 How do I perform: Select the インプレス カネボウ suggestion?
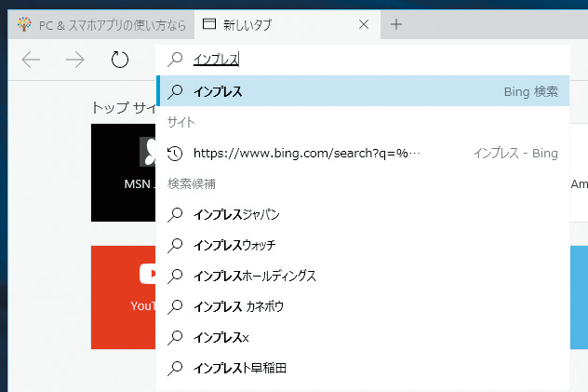(x=363, y=307)
